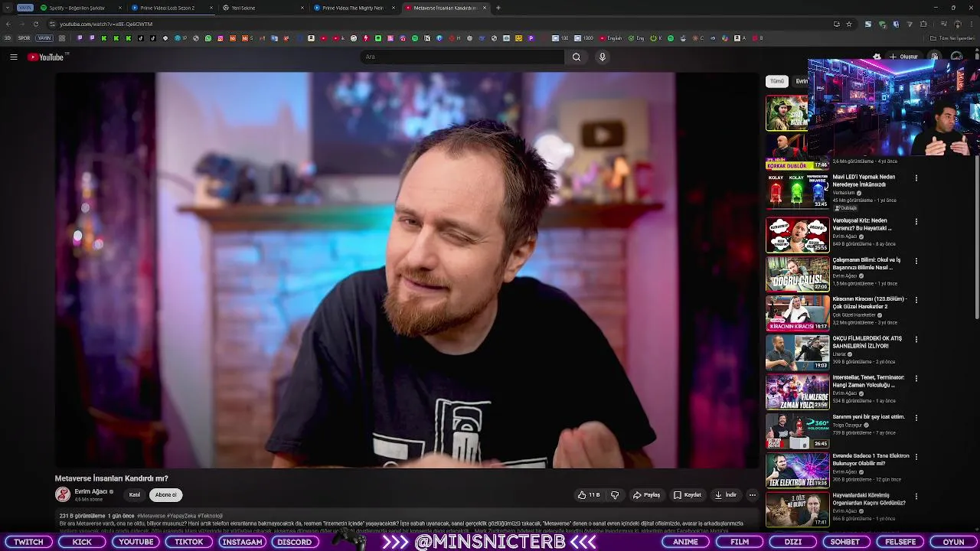Start voice search with the microphone

click(603, 57)
